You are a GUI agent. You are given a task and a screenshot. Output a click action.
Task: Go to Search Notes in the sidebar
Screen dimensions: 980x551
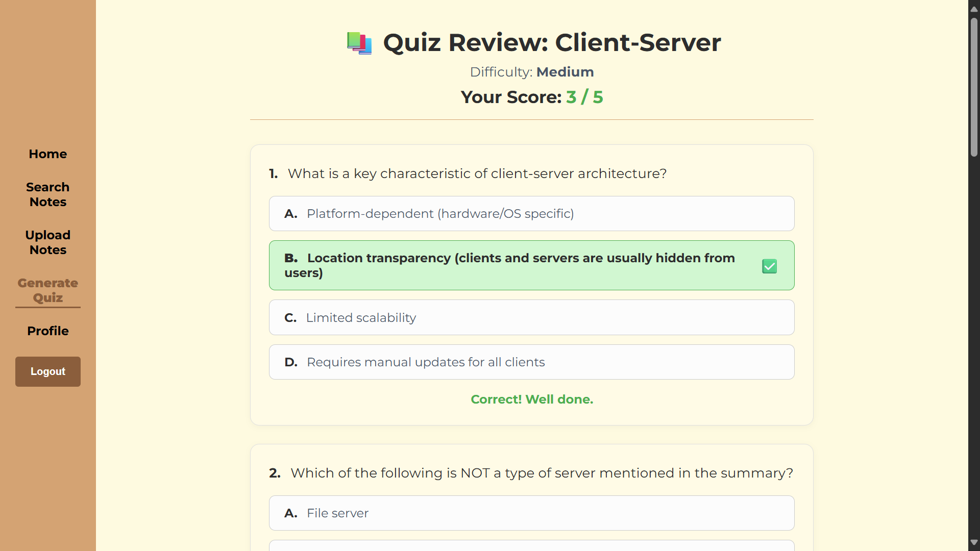[x=47, y=194]
